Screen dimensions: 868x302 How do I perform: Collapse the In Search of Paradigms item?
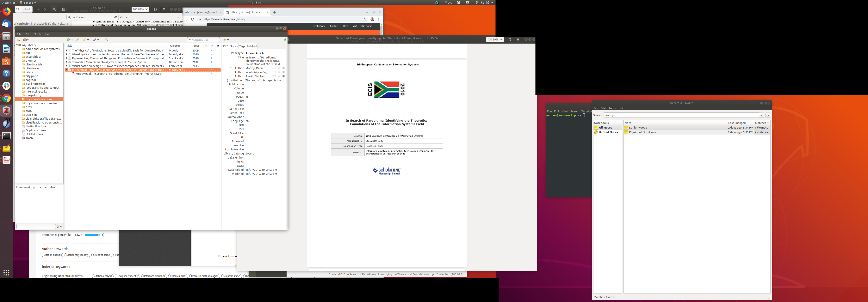(67, 70)
